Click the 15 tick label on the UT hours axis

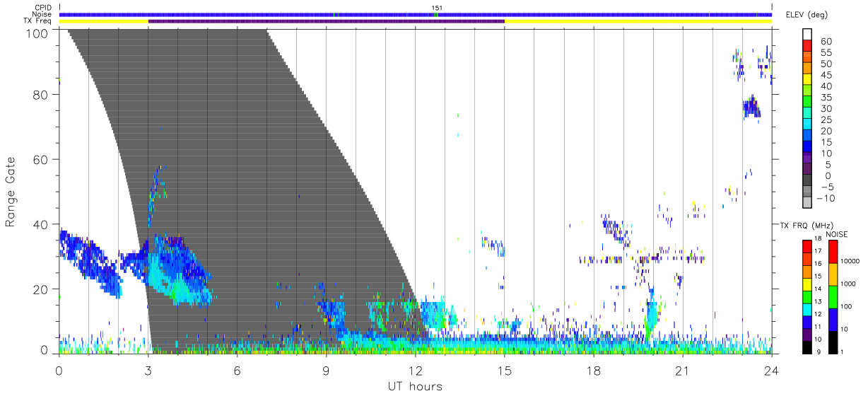click(505, 369)
